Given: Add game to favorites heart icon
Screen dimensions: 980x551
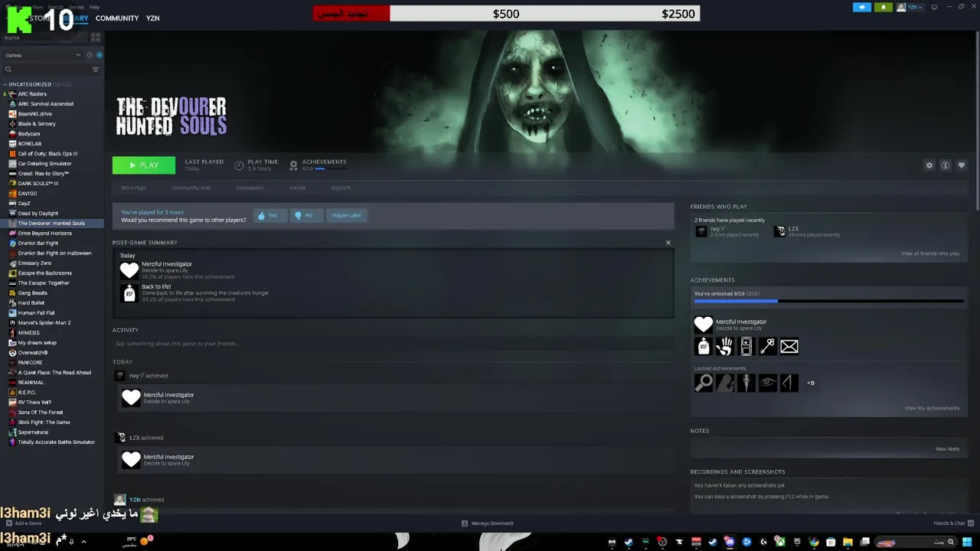Looking at the screenshot, I should 962,165.
